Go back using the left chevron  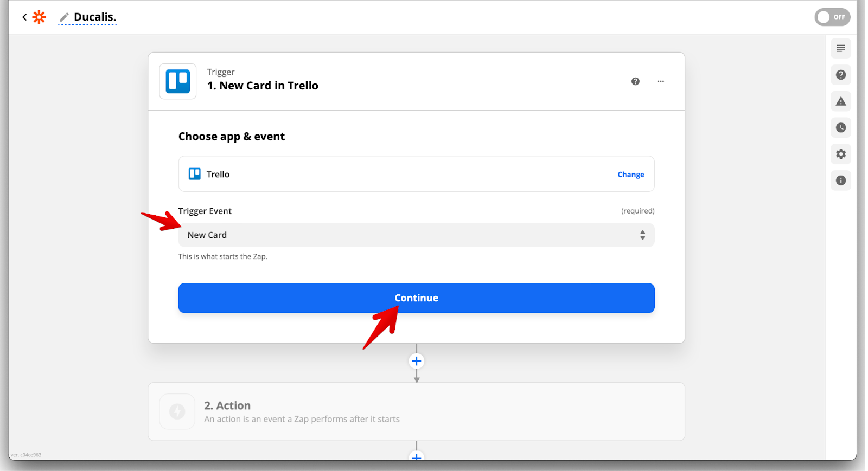[x=24, y=17]
